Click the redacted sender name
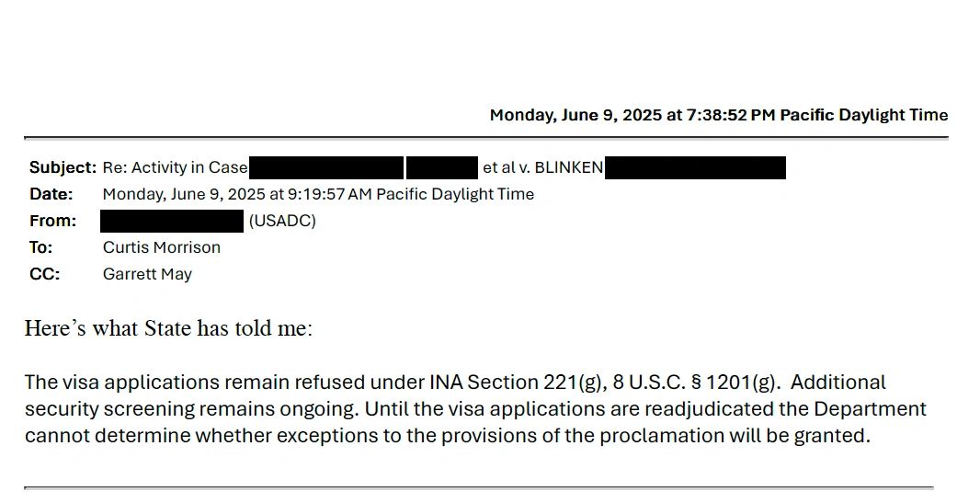This screenshot has height=503, width=980. [172, 221]
